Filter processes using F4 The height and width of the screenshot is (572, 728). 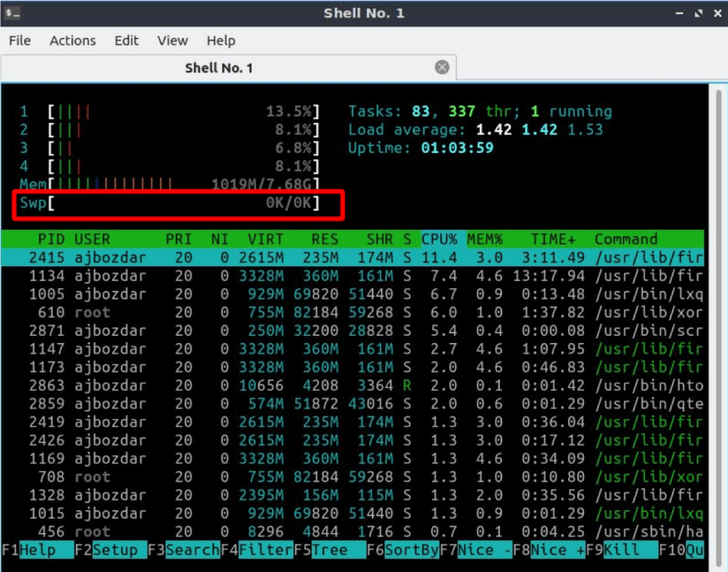point(255,549)
